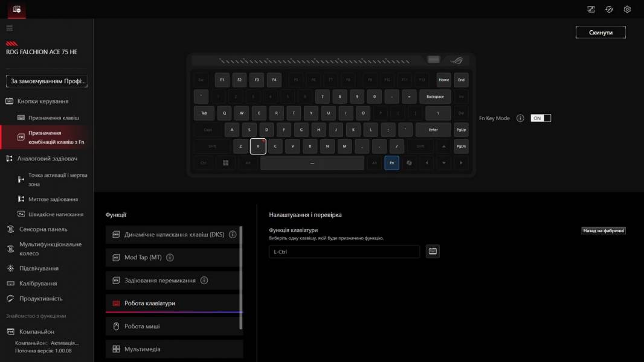Click info icon next to Mod Tap (MT)
The height and width of the screenshot is (362, 644).
tap(170, 258)
